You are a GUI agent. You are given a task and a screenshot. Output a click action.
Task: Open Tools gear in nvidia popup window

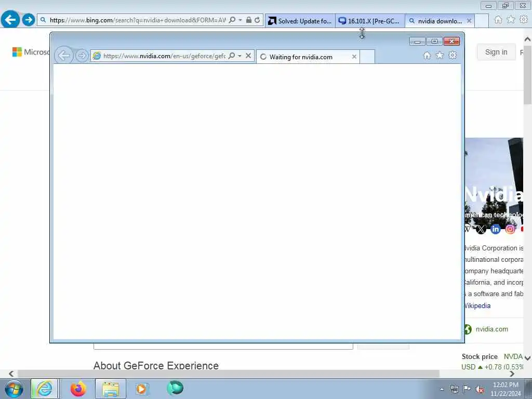pos(453,55)
